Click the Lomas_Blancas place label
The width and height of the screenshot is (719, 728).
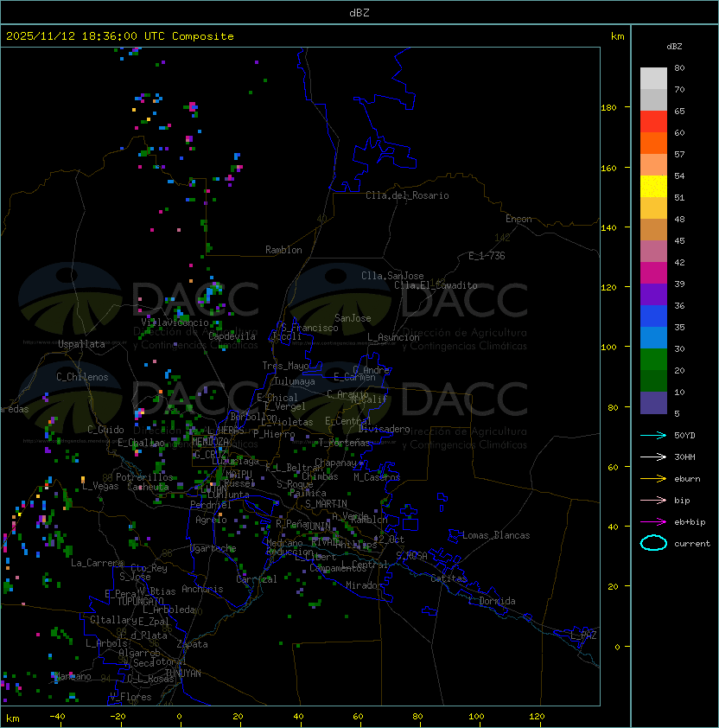(x=496, y=535)
